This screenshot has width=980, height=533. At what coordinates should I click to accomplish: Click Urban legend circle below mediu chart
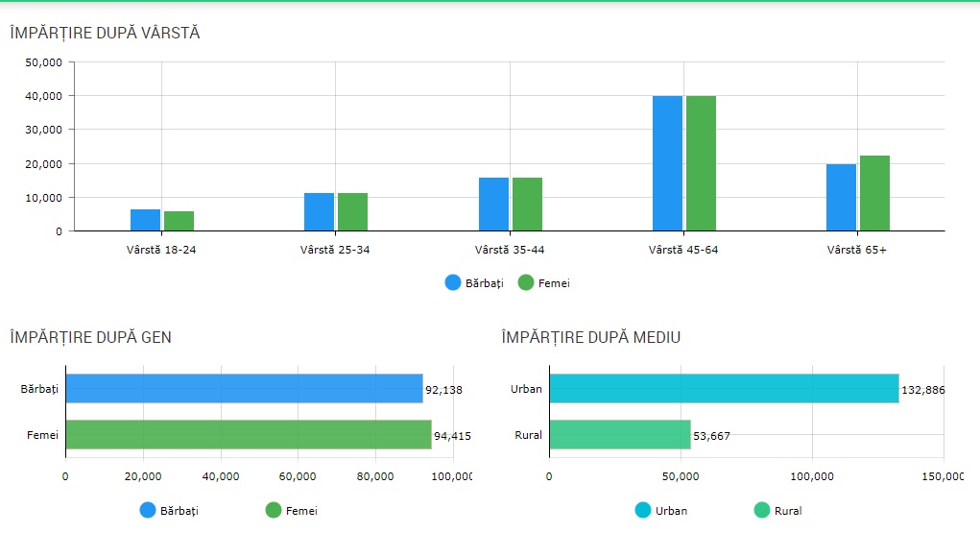point(643,511)
